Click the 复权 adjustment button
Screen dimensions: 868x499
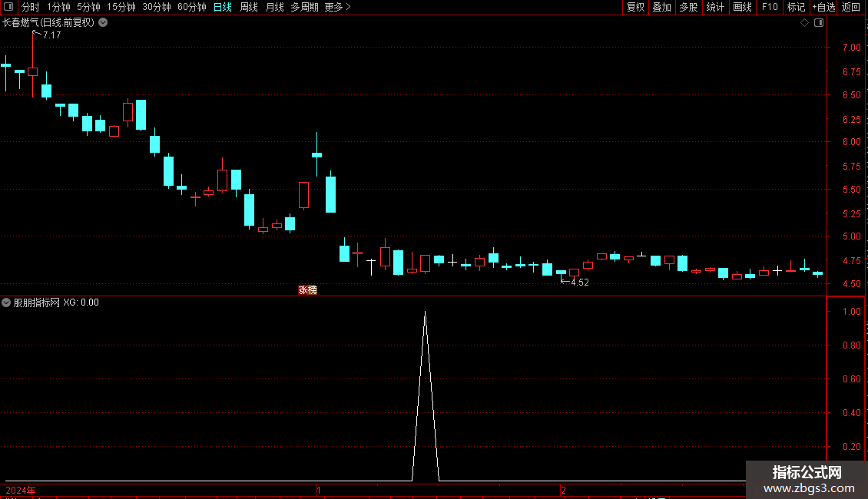click(x=635, y=7)
